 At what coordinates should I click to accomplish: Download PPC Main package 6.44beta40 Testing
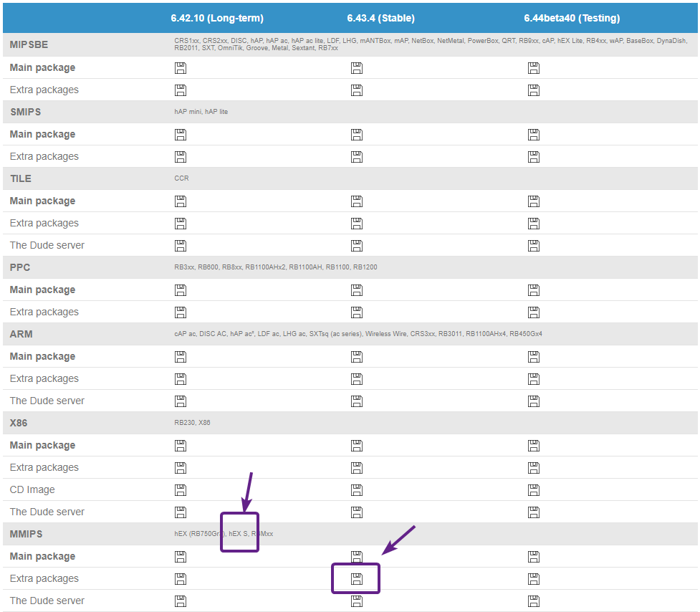534,290
